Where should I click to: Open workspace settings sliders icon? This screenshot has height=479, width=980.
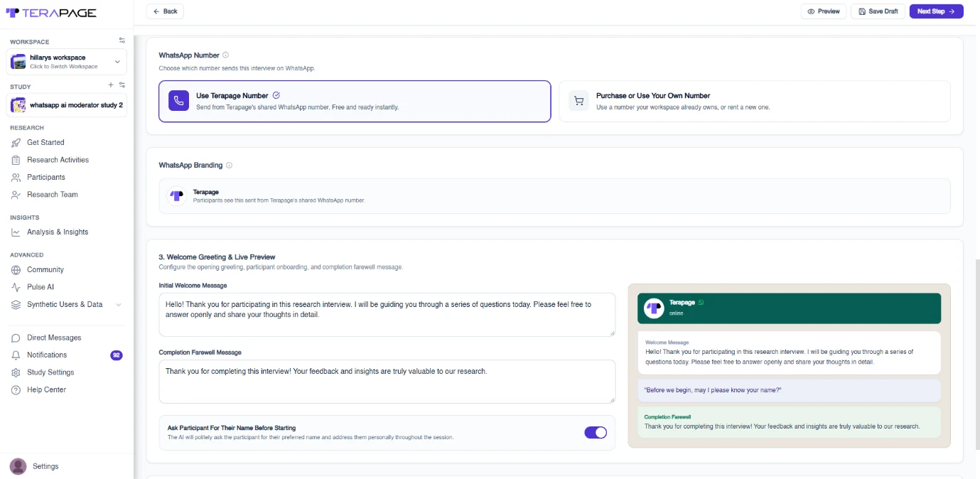(122, 41)
